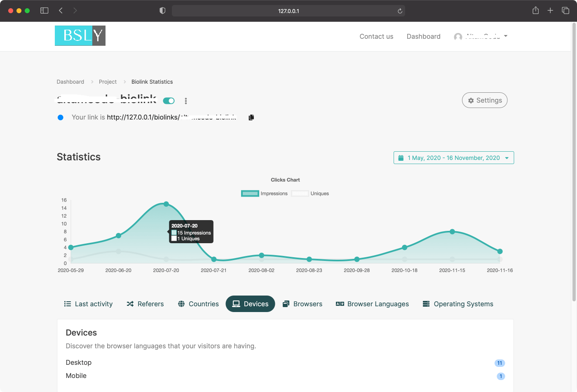The height and width of the screenshot is (392, 577).
Task: Toggle Impressions legend in Clicks Chart
Action: pyautogui.click(x=264, y=193)
